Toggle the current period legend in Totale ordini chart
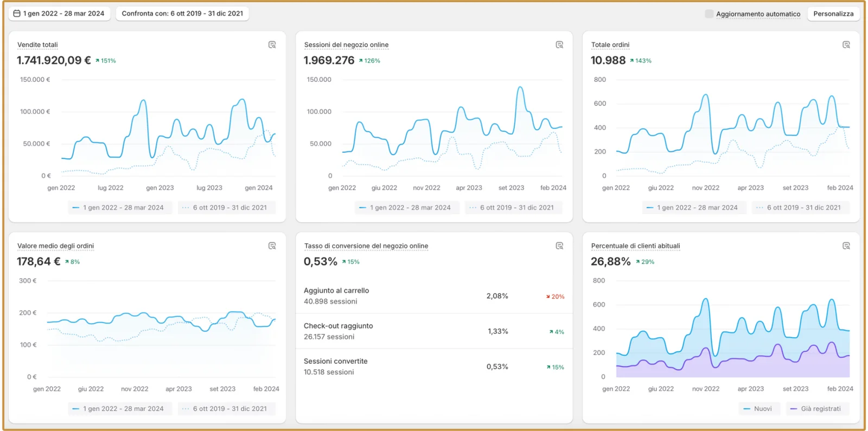Screen dimensions: 868x431 tap(693, 208)
